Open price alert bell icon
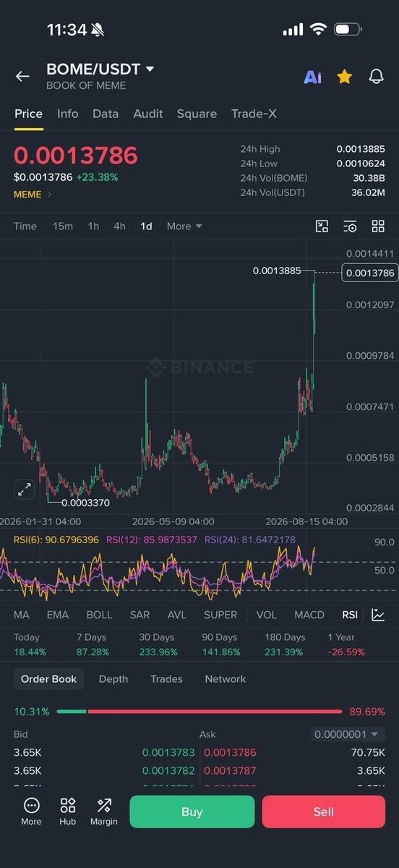 point(377,76)
